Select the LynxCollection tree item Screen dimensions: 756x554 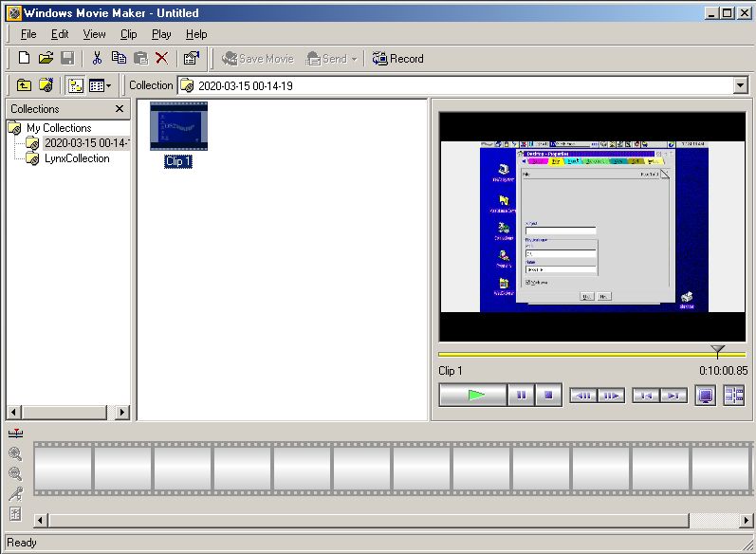(x=76, y=158)
